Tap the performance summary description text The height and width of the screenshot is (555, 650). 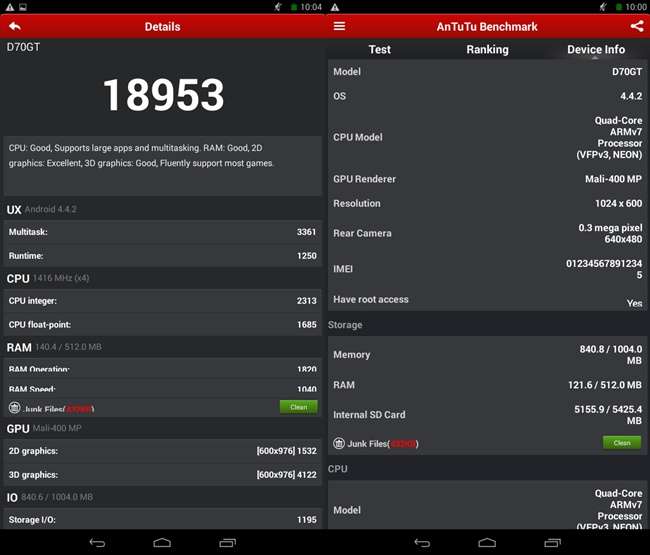pos(141,155)
